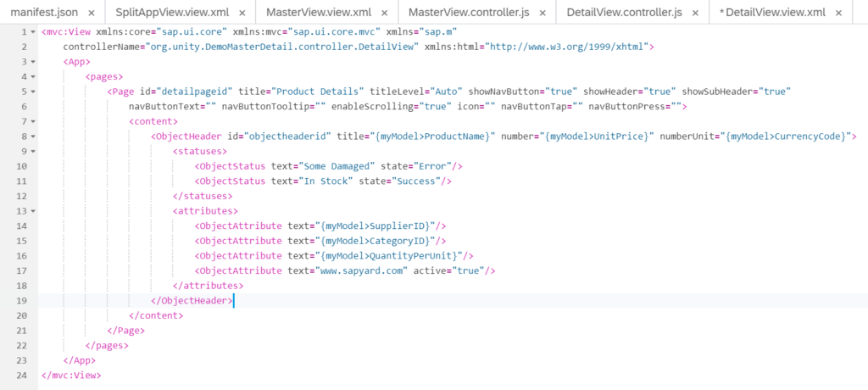Click the "Some Damaged" status text

[337, 167]
